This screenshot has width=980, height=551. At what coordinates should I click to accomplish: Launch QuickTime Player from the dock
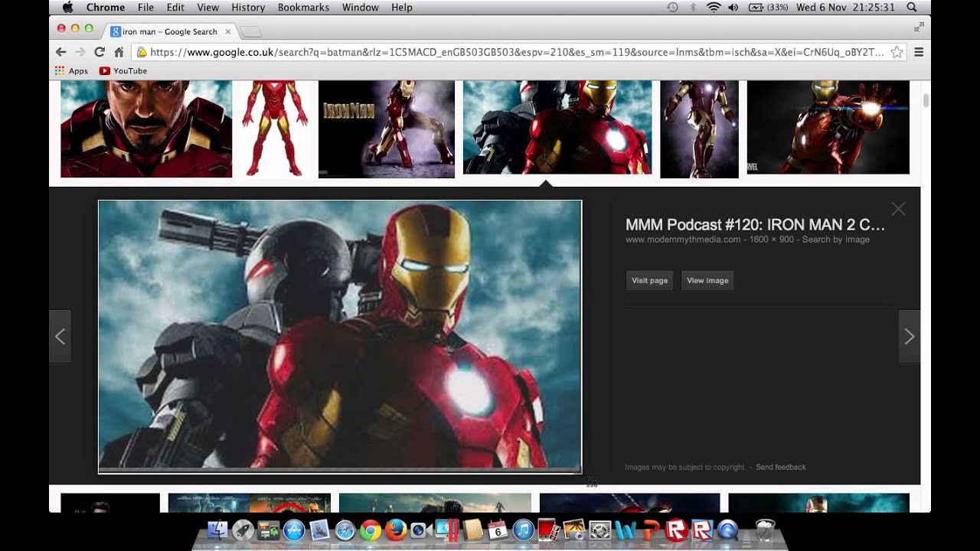[x=727, y=530]
